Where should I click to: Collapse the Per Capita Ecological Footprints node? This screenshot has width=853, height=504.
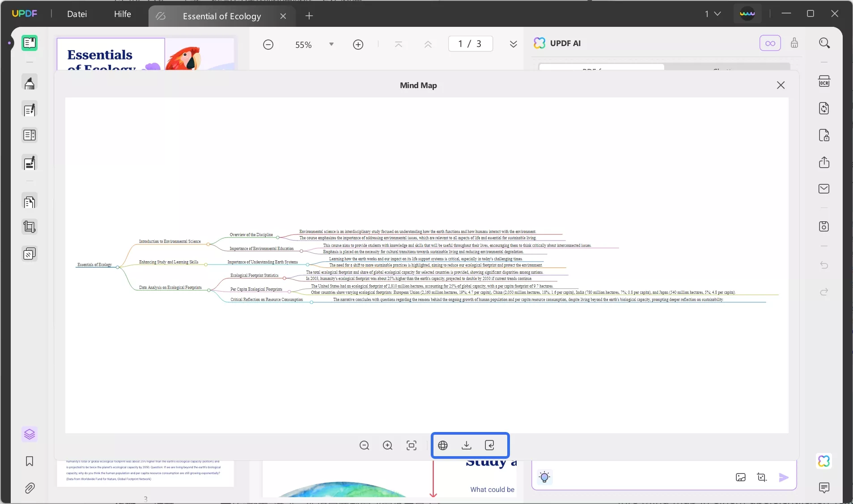(x=289, y=292)
